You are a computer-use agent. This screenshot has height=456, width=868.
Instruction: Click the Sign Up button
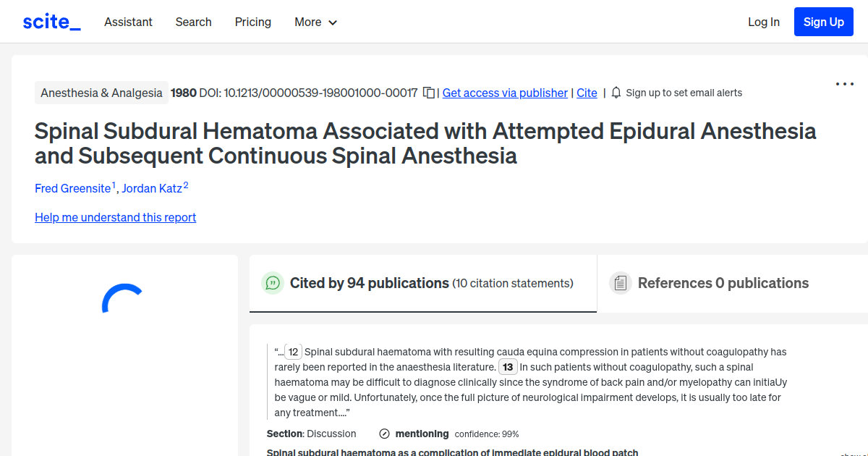click(823, 21)
